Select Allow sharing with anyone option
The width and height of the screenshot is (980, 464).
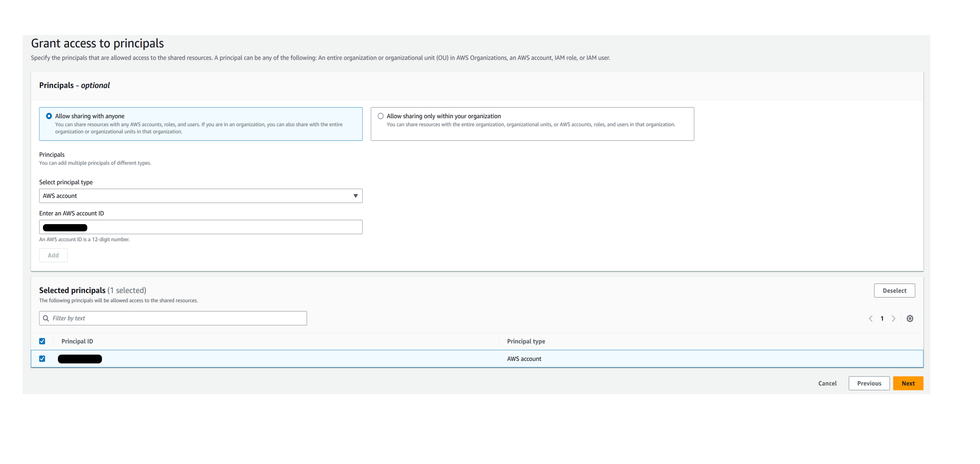pos(49,116)
